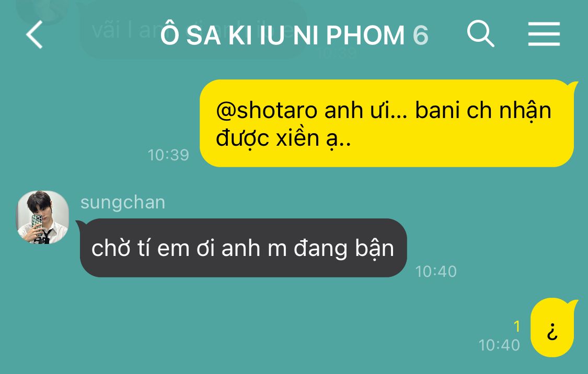Tap the chat title Ô SA KI IU NI PHOM
Screen dimensions: 588x374
pyautogui.click(x=282, y=35)
